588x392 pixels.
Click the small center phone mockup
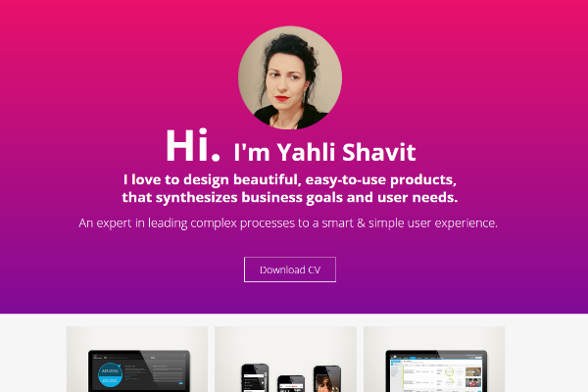coord(291,383)
